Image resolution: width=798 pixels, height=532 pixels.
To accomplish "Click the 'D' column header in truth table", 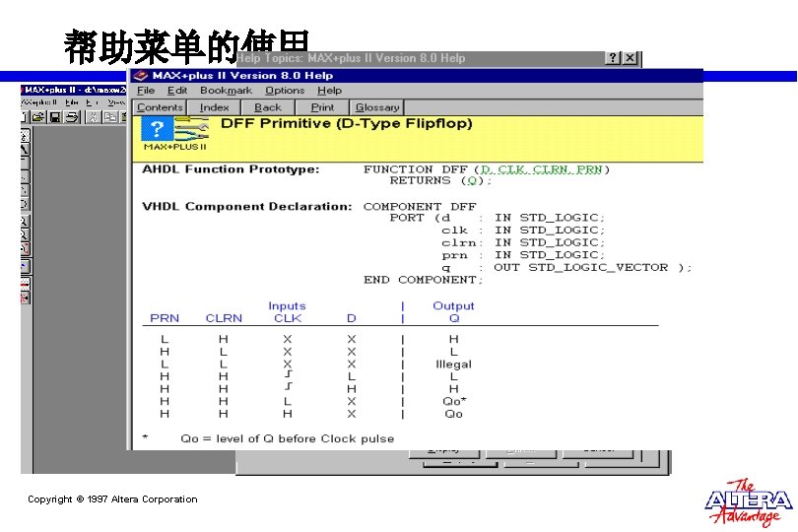I will click(351, 318).
